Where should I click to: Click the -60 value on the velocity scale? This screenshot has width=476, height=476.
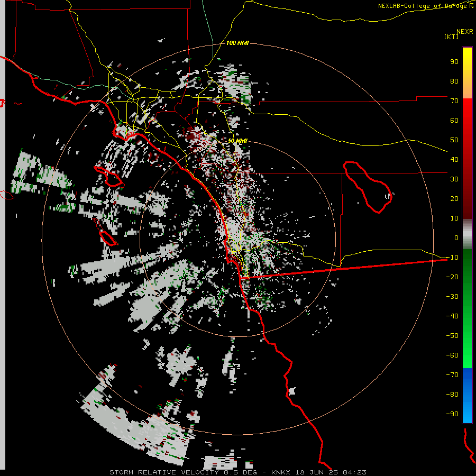point(452,355)
